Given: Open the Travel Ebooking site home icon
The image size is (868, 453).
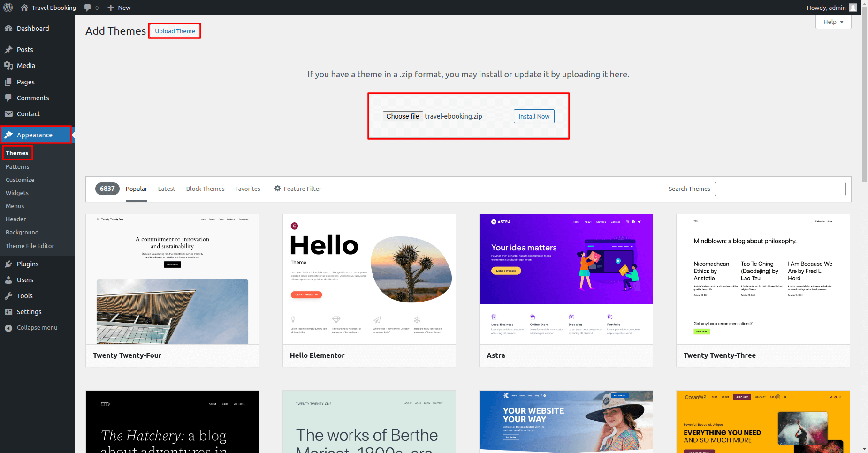Looking at the screenshot, I should pyautogui.click(x=24, y=8).
